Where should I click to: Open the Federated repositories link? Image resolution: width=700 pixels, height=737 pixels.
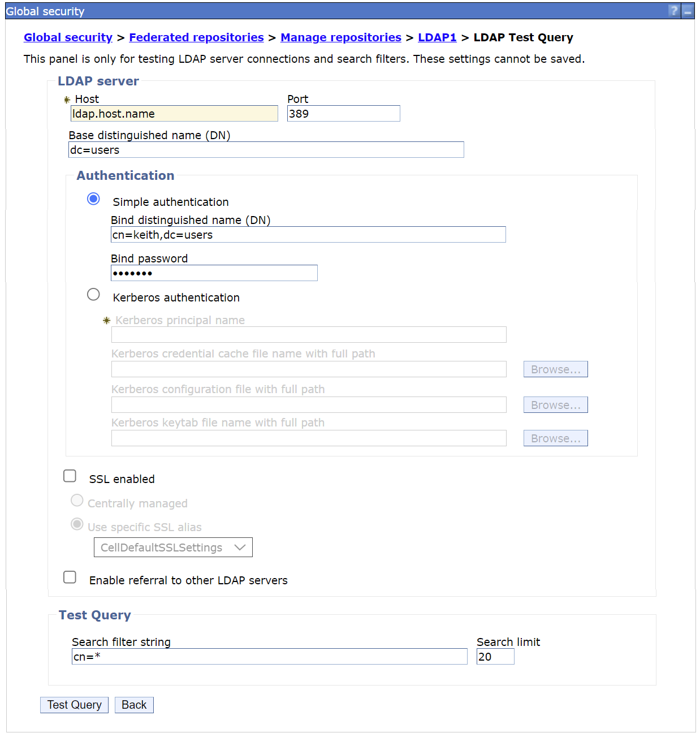(x=196, y=37)
